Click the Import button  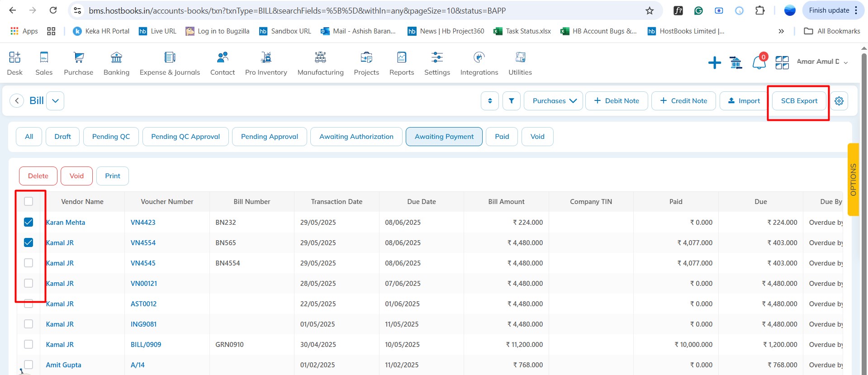[x=744, y=101]
